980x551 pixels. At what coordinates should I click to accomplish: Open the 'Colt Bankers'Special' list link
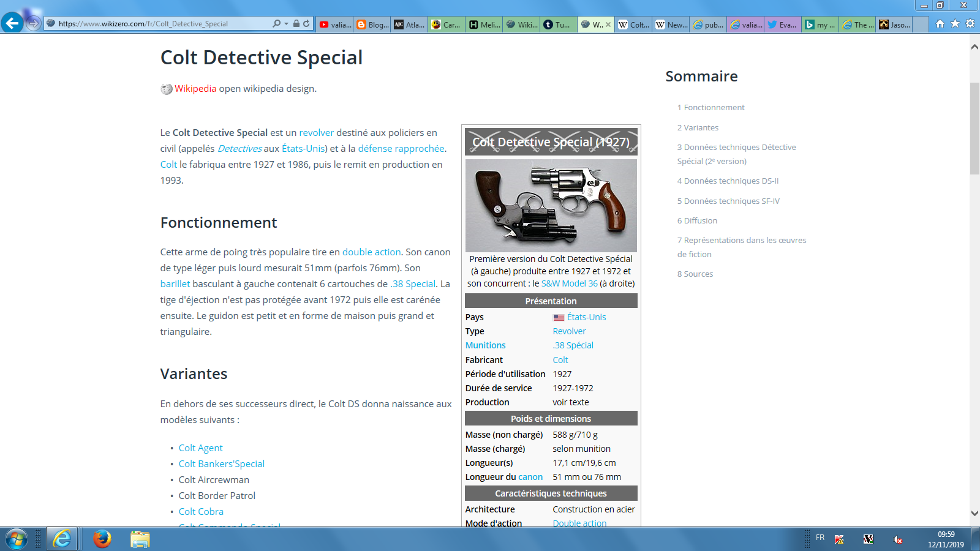[x=222, y=463]
